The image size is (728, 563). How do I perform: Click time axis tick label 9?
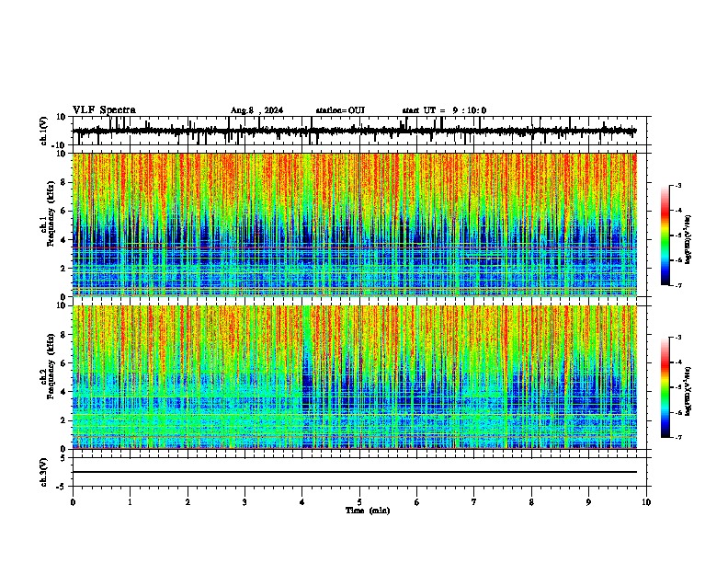click(x=588, y=502)
